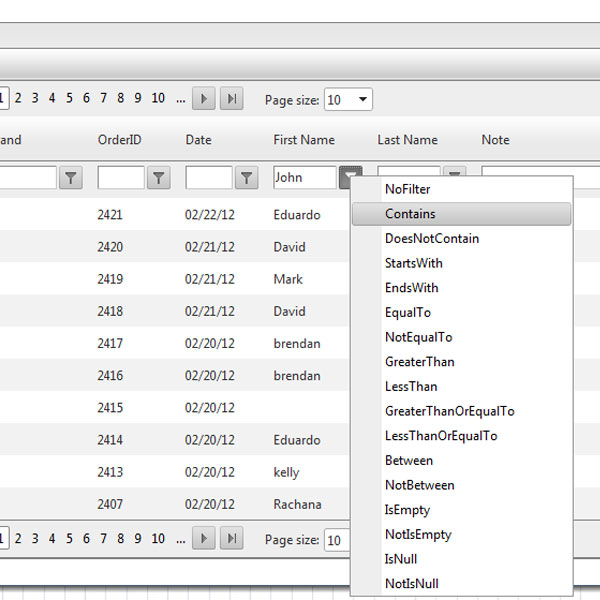Select Between filter option
Viewport: 600px width, 600px height.
409,461
